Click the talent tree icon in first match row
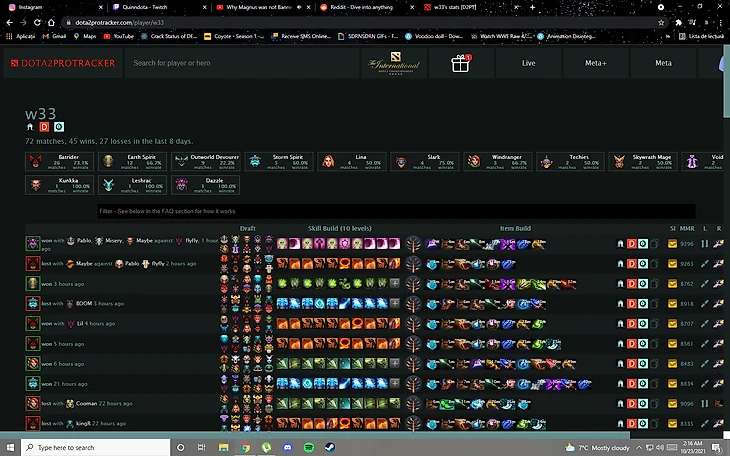Screen dimensions: 730x456 click(x=413, y=242)
